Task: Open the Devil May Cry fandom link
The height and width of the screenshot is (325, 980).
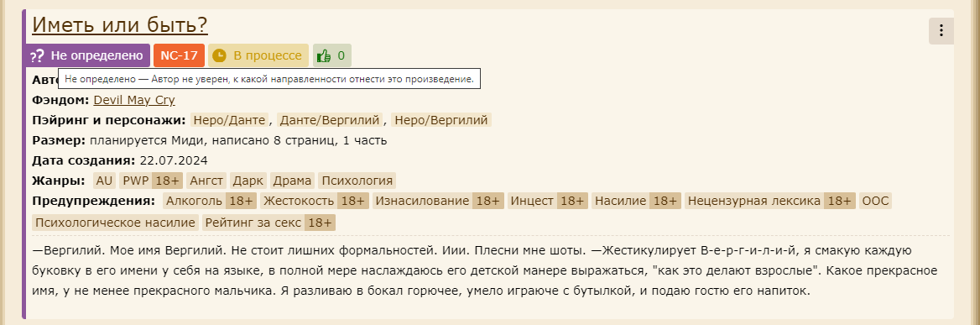Action: click(134, 100)
